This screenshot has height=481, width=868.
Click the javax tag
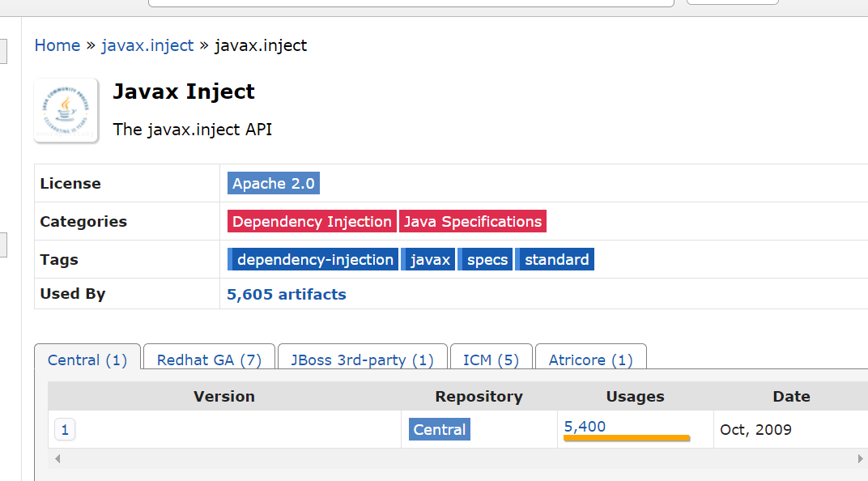[x=428, y=260]
